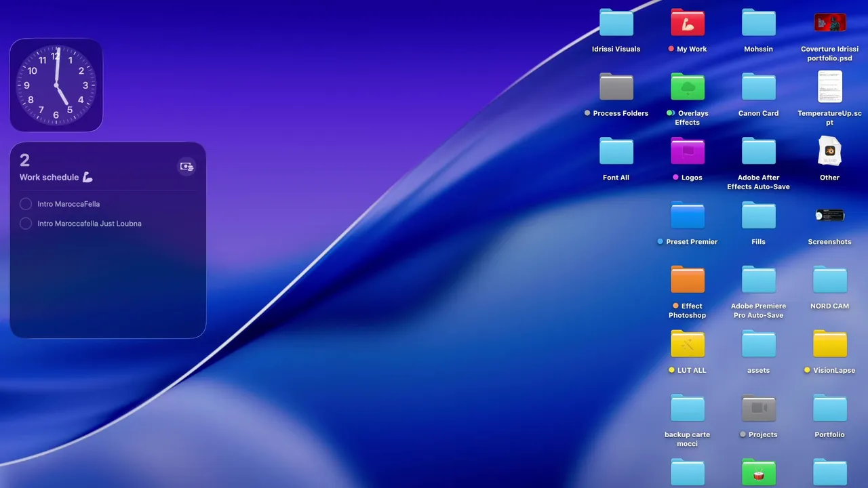Select the Idrissi Visuals folder

[616, 22]
